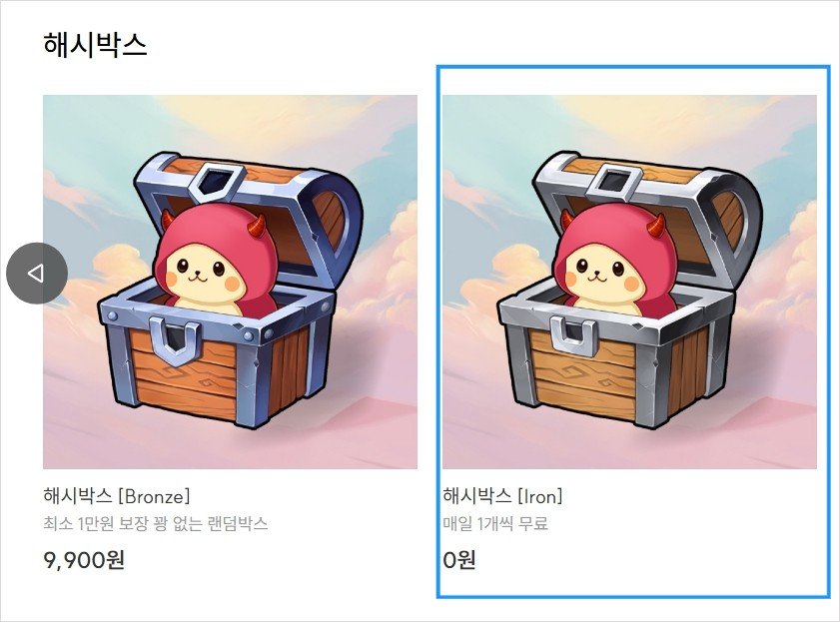Select the 0원 price label
840x622 pixels.
pyautogui.click(x=459, y=560)
